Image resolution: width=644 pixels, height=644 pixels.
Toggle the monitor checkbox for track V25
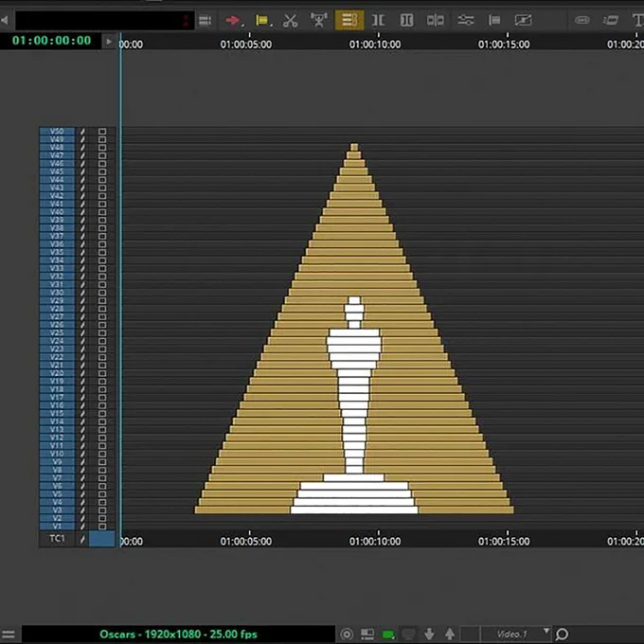point(102,332)
